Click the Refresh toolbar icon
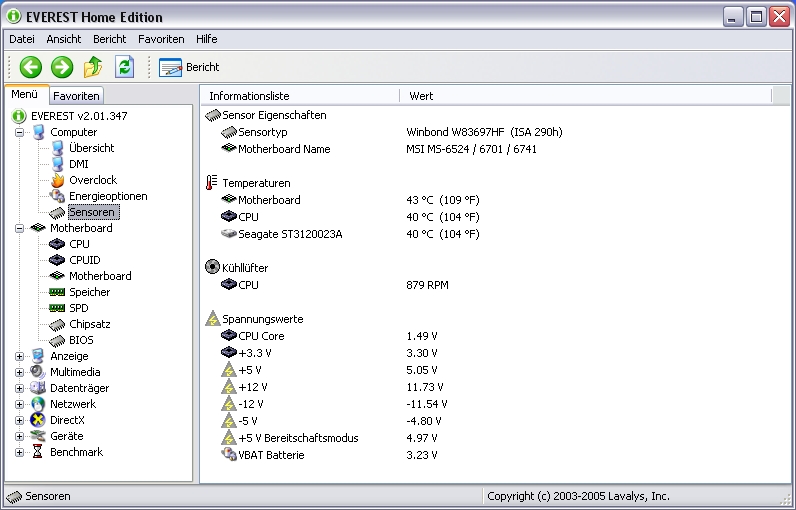The image size is (796, 510). point(124,67)
